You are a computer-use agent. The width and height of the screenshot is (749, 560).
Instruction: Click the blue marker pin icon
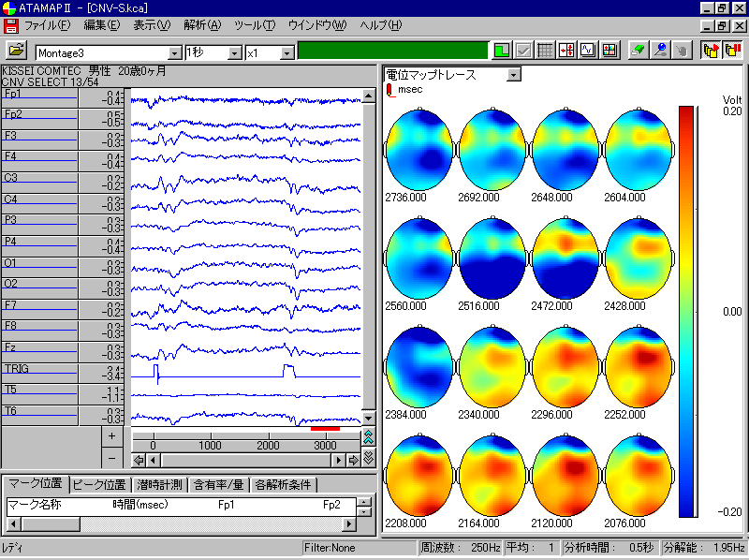point(660,52)
